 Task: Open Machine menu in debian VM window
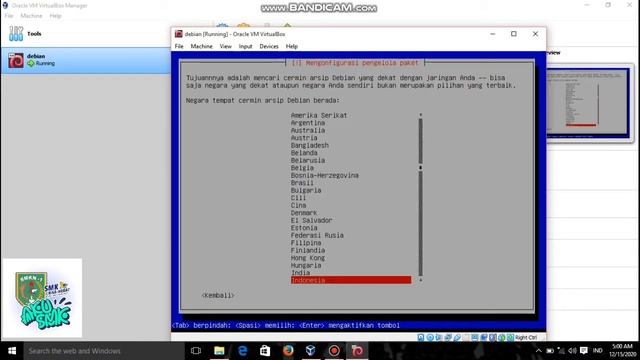(x=202, y=46)
